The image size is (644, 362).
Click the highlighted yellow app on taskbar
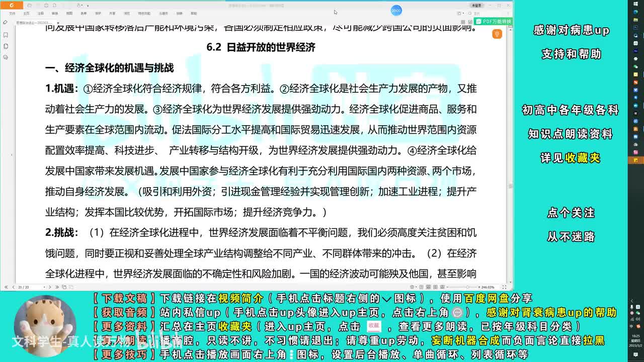[636, 160]
